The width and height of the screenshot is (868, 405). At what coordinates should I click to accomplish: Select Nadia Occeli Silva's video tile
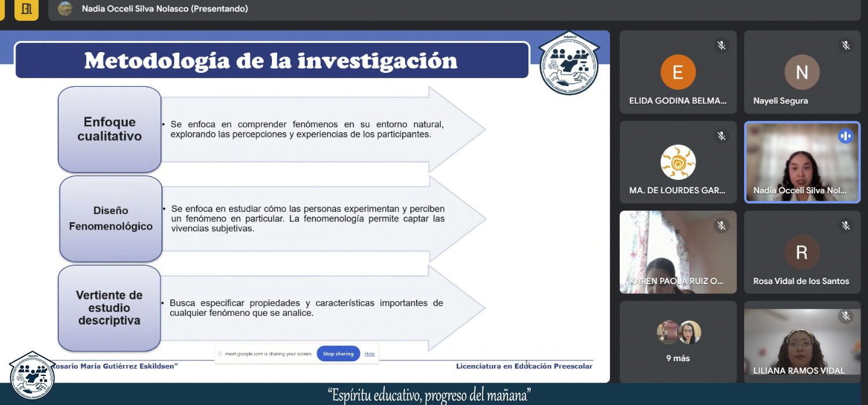click(802, 162)
